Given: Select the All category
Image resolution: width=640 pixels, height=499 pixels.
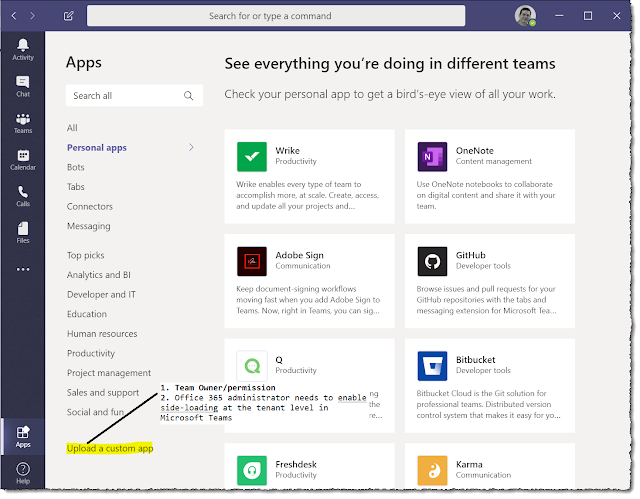Looking at the screenshot, I should point(72,128).
